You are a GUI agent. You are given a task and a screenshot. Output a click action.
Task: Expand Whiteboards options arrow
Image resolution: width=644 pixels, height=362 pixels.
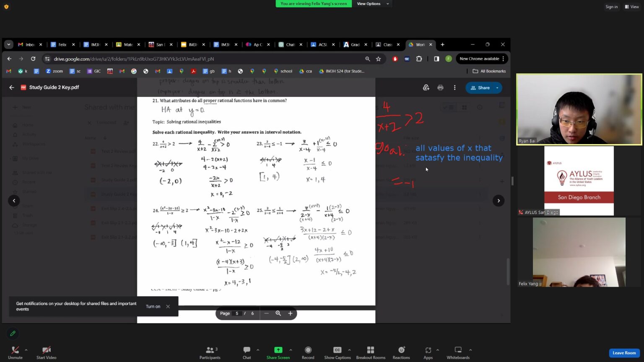tap(470, 350)
